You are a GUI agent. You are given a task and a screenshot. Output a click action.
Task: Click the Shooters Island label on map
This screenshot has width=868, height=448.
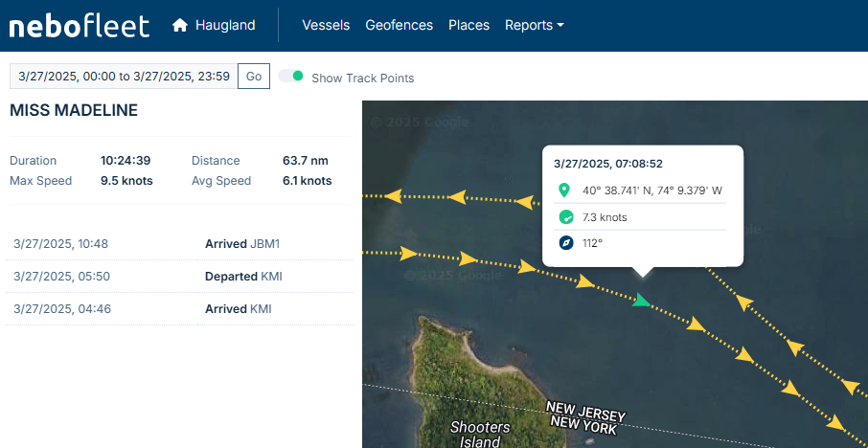[480, 435]
